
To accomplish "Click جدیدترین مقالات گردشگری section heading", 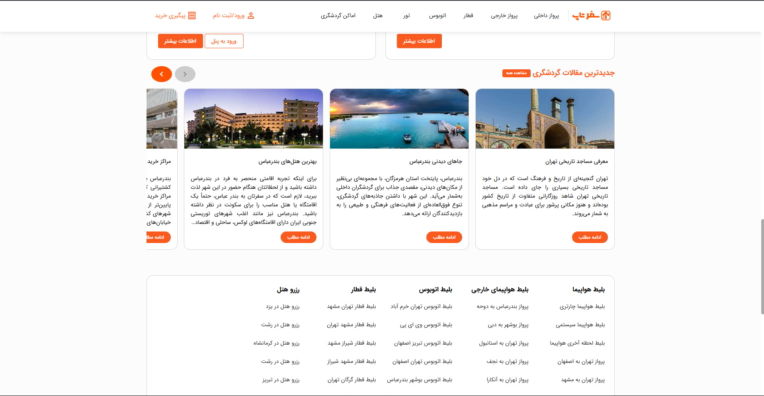I will click(573, 73).
